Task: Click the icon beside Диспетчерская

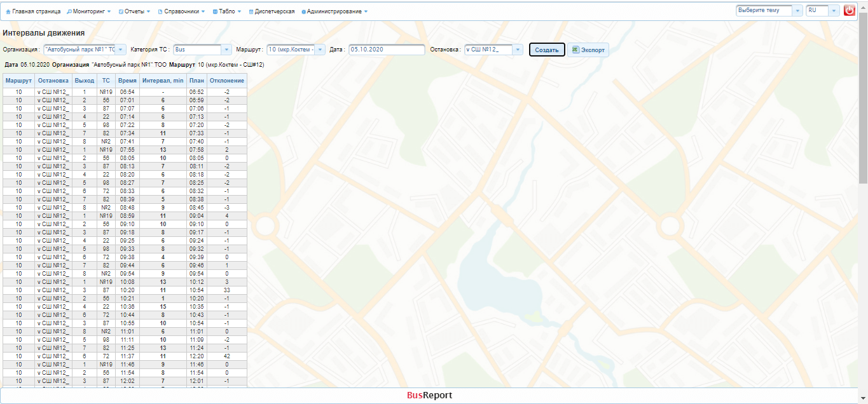Action: coord(251,11)
